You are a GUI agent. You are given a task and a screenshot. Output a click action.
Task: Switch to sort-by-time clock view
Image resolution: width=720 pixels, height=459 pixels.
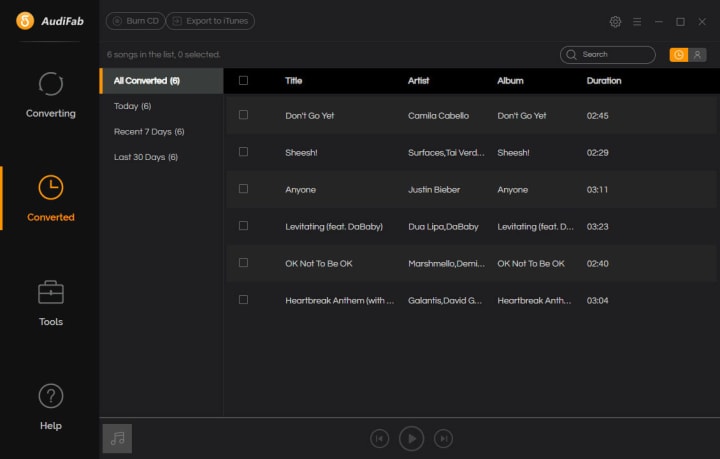[x=679, y=55]
